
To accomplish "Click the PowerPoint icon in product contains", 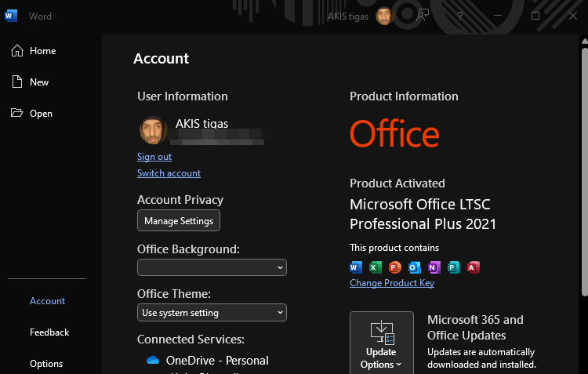I will coord(394,267).
